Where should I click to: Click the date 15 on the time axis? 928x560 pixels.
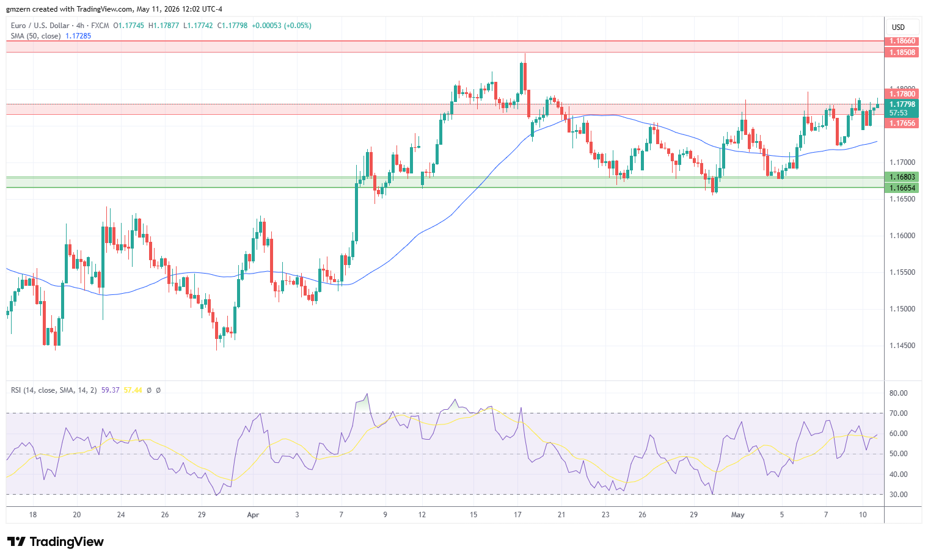tap(473, 515)
